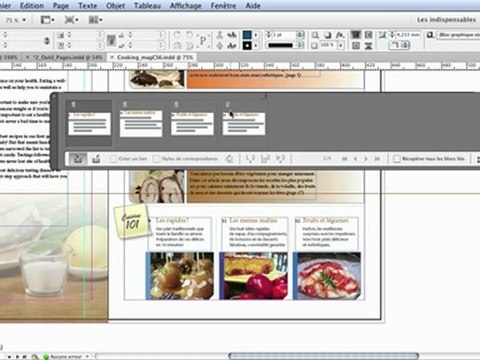Image resolution: width=480 pixels, height=360 pixels.
Task: Open Les indispensables workspace switcher
Action: [x=446, y=20]
